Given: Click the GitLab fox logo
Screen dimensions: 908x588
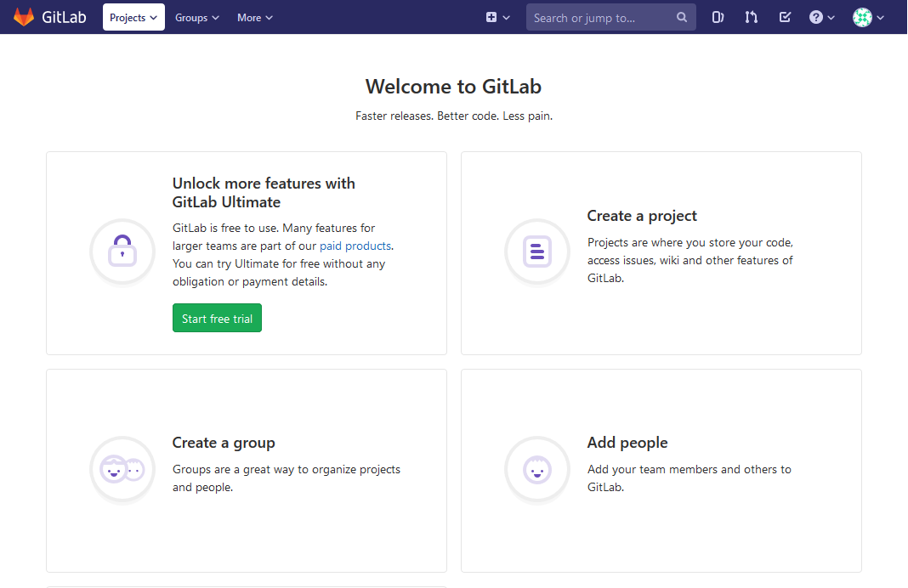Looking at the screenshot, I should point(24,17).
